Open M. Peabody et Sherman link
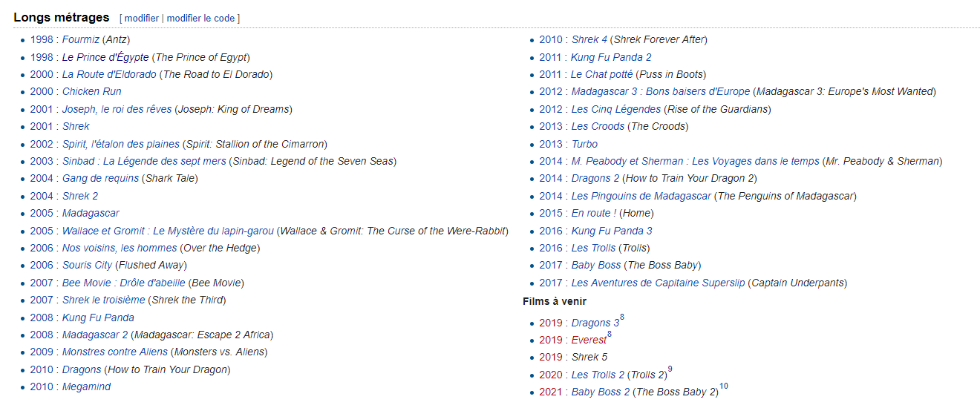The height and width of the screenshot is (408, 980). click(696, 161)
